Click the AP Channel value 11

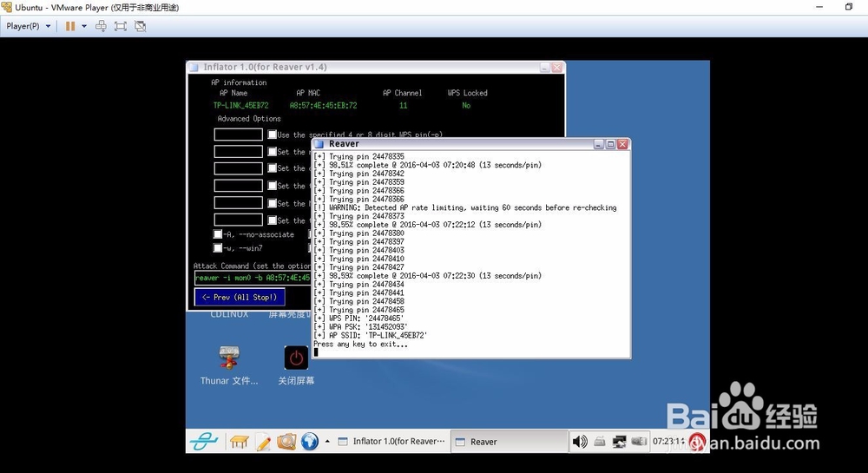click(x=403, y=105)
